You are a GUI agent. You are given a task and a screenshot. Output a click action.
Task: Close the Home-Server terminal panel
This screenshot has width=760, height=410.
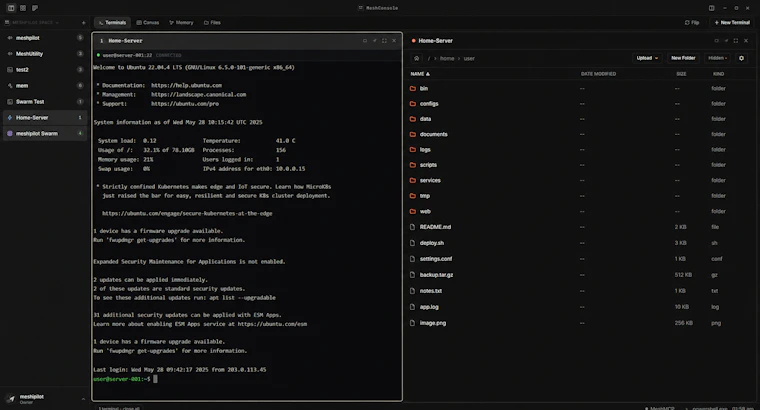394,41
